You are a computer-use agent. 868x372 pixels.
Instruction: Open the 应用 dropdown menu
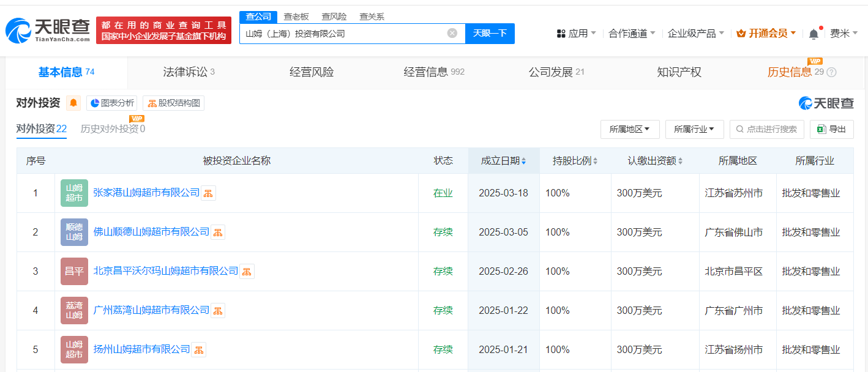click(x=576, y=34)
